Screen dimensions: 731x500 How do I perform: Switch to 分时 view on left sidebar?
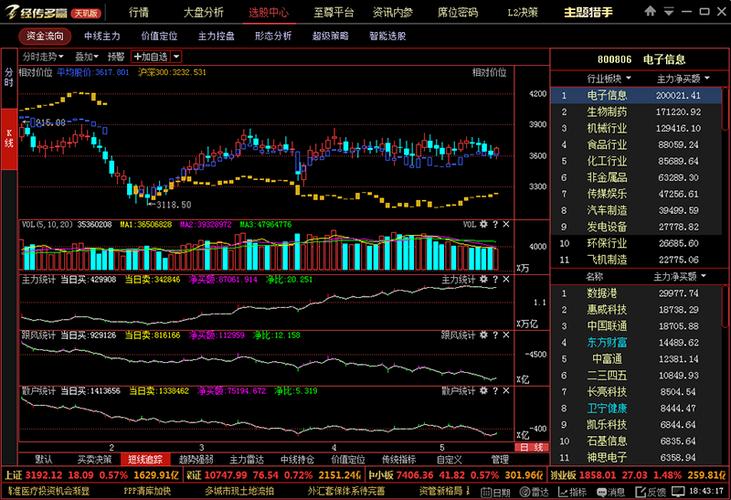pyautogui.click(x=9, y=78)
